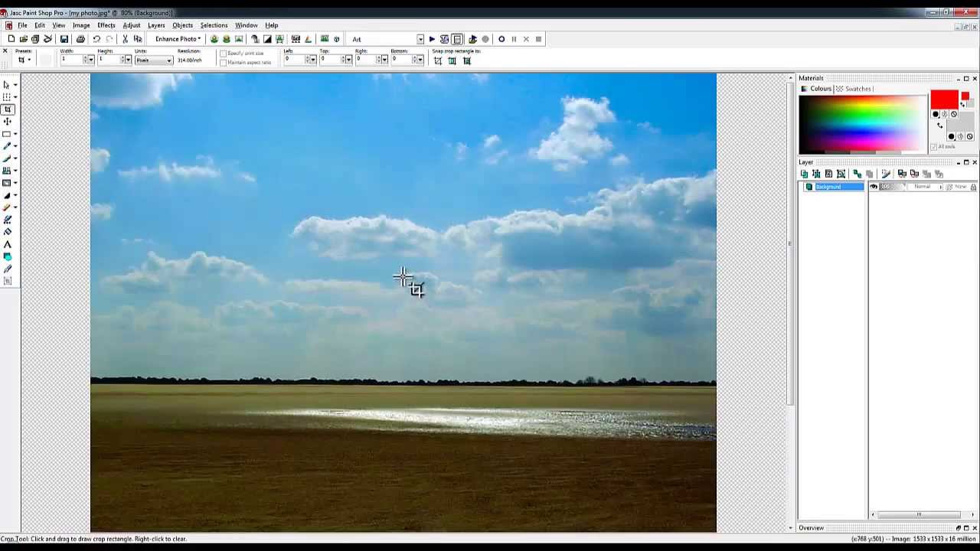Click the New file icon

click(x=11, y=39)
